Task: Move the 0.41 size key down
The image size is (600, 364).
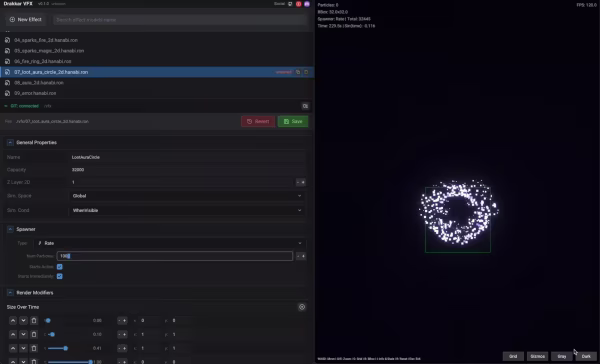Action: coord(23,348)
